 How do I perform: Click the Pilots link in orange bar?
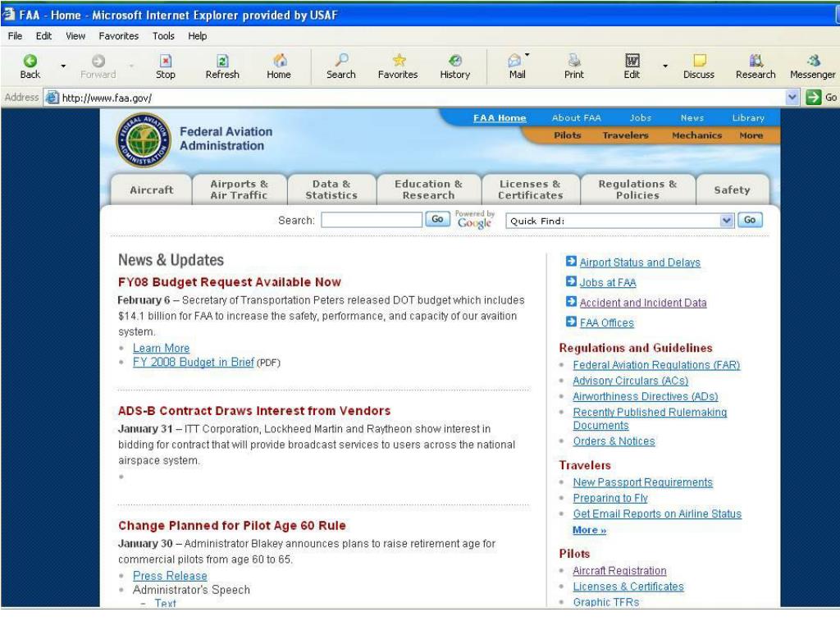tap(568, 135)
